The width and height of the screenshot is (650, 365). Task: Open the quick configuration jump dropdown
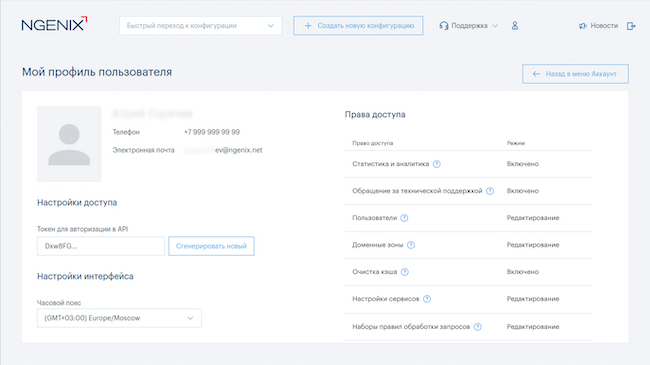201,26
